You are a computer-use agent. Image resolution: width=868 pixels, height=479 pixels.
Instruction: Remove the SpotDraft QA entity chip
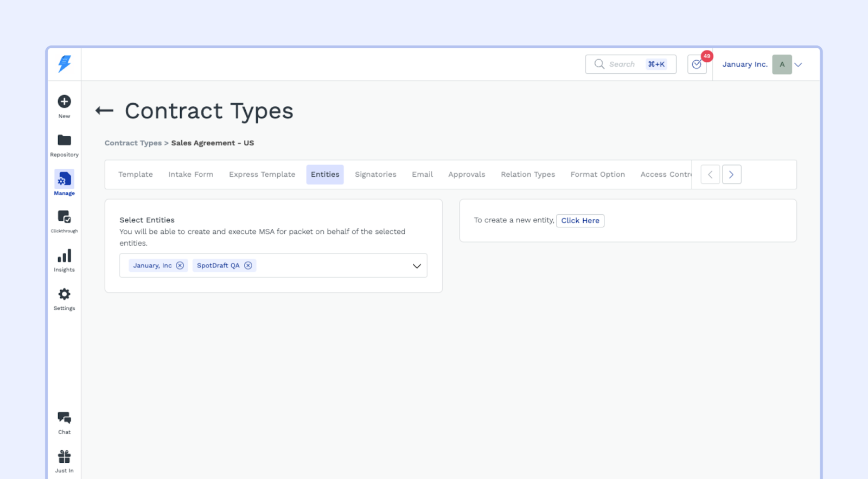248,266
